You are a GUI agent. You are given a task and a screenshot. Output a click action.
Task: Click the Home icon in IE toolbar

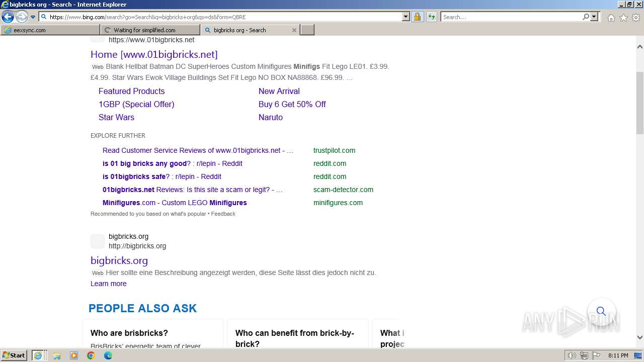click(611, 18)
